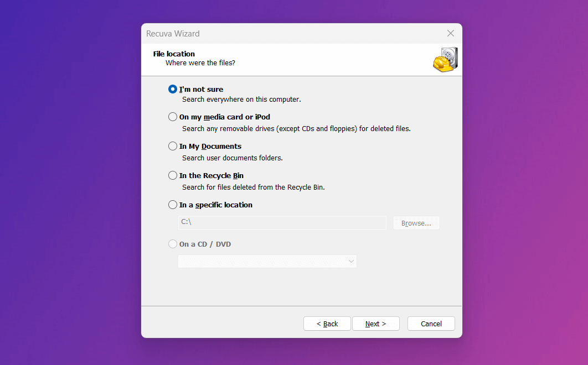Click "Where were the files?" subtitle

pos(200,62)
